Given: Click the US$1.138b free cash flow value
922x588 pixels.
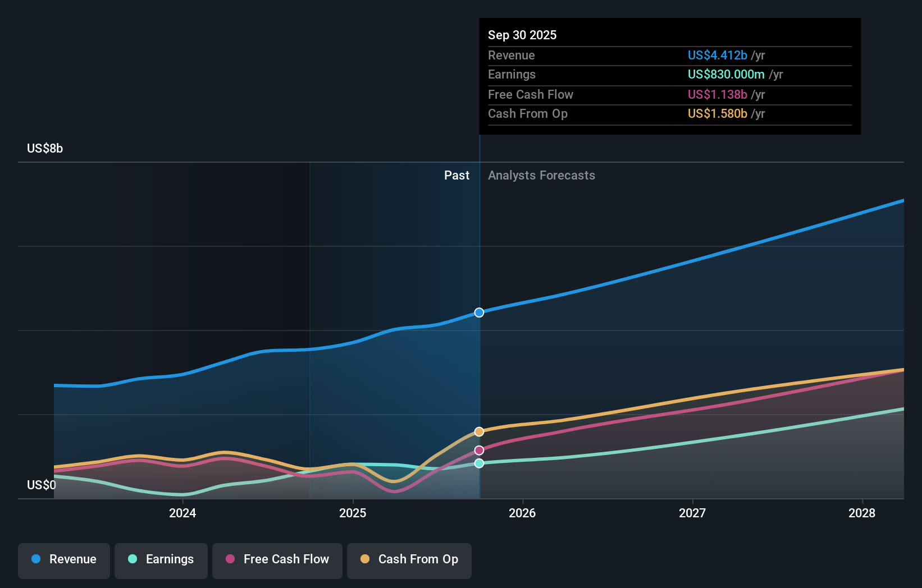Looking at the screenshot, I should click(x=718, y=95).
